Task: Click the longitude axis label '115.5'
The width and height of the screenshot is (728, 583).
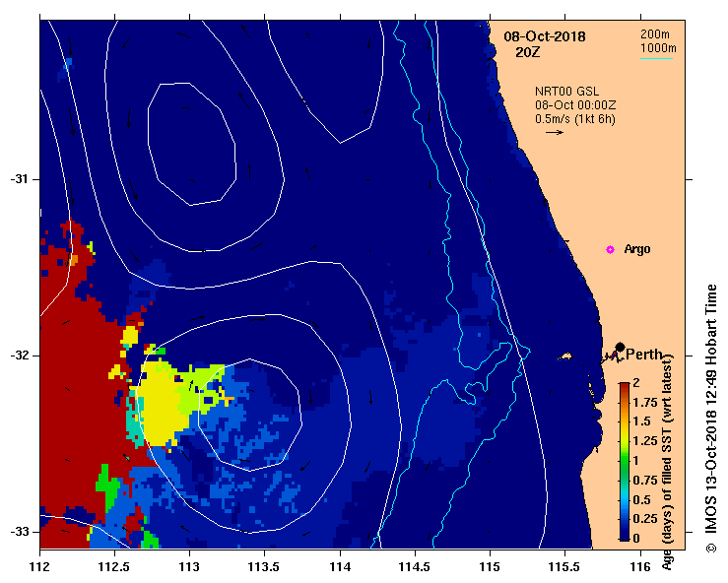Action: pyautogui.click(x=564, y=567)
